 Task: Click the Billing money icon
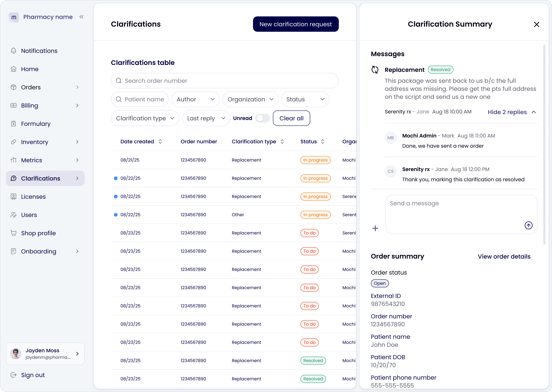tap(14, 105)
